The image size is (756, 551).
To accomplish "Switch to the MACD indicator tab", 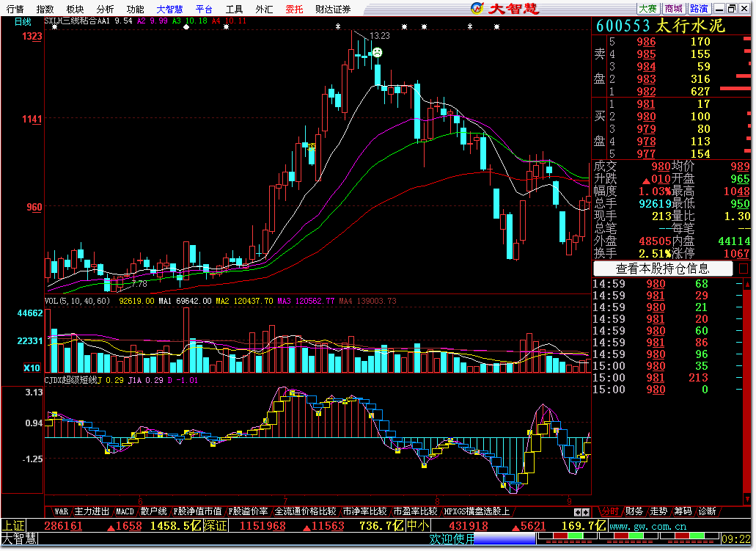I will tap(125, 511).
